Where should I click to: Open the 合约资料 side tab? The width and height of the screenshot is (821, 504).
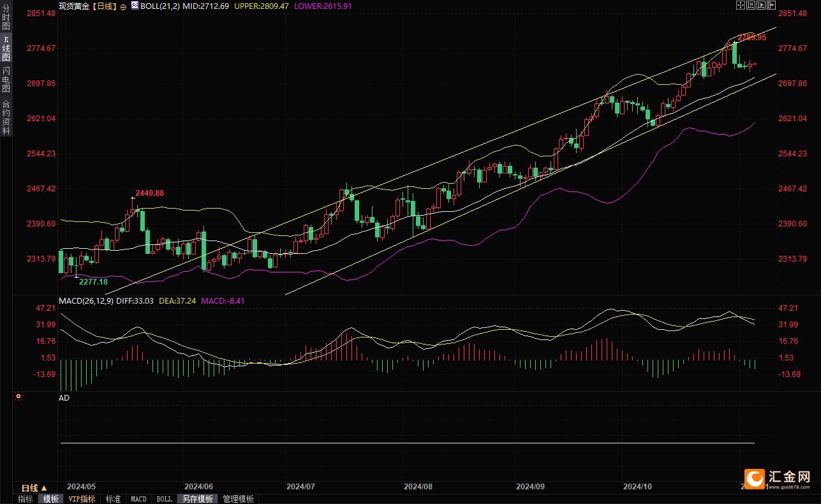click(x=6, y=117)
